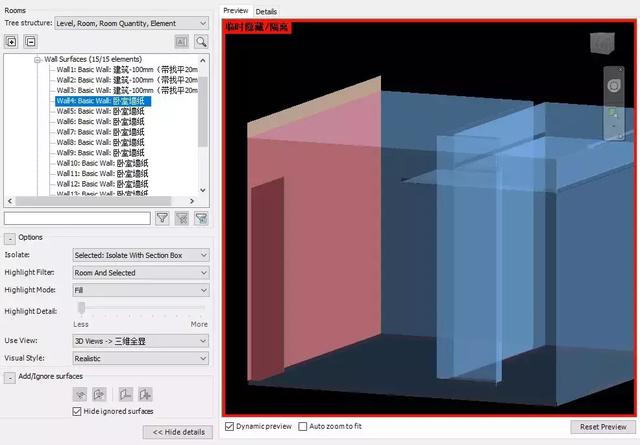640x445 pixels.
Task: Click the magnifier search icon
Action: click(x=201, y=41)
